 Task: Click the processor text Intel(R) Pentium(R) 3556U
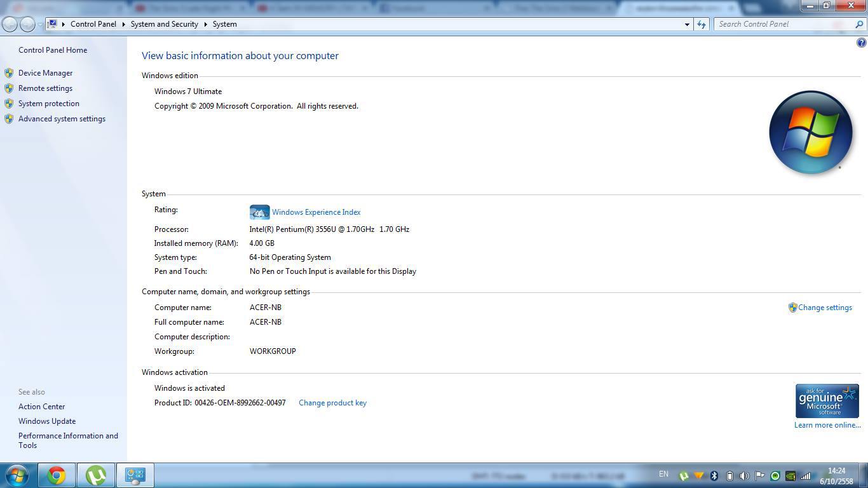click(x=329, y=229)
